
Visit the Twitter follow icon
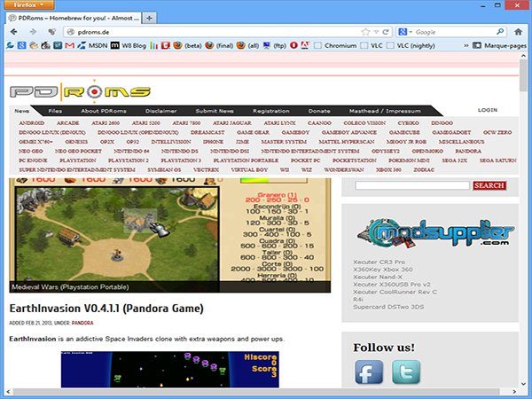click(406, 372)
